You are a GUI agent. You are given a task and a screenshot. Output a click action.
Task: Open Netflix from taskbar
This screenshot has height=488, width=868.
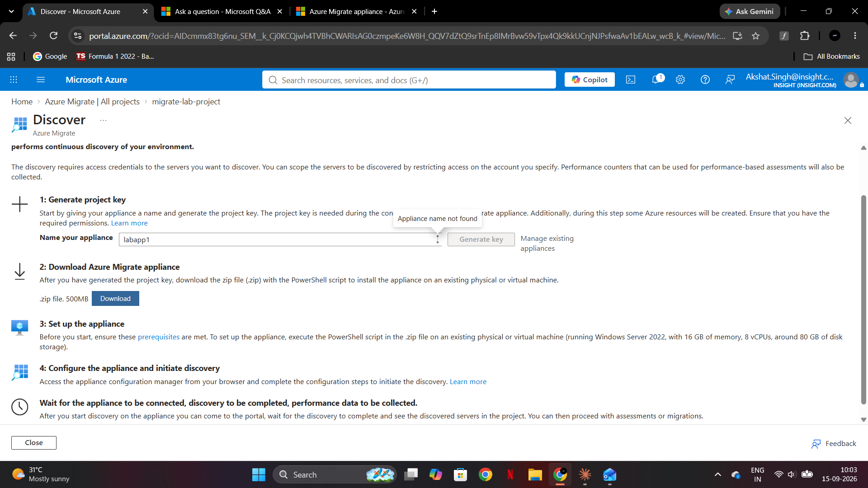click(x=510, y=475)
